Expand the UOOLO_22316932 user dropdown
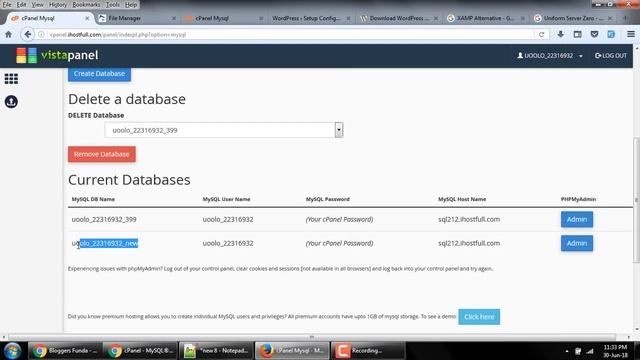This screenshot has height=360, width=640. [x=549, y=56]
